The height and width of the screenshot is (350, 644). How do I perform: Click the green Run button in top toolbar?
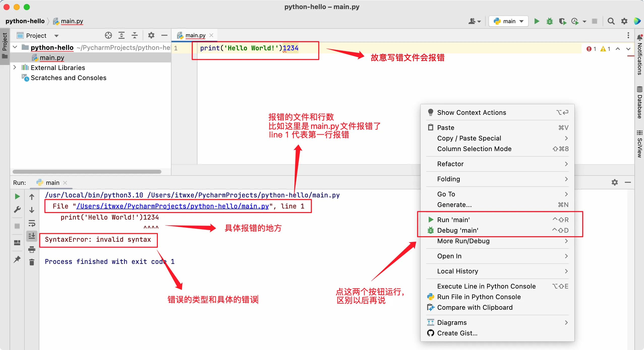(x=537, y=21)
